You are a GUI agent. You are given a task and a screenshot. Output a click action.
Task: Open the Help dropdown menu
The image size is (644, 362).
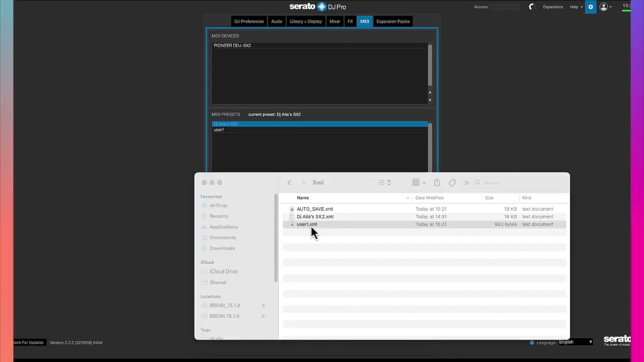click(576, 7)
